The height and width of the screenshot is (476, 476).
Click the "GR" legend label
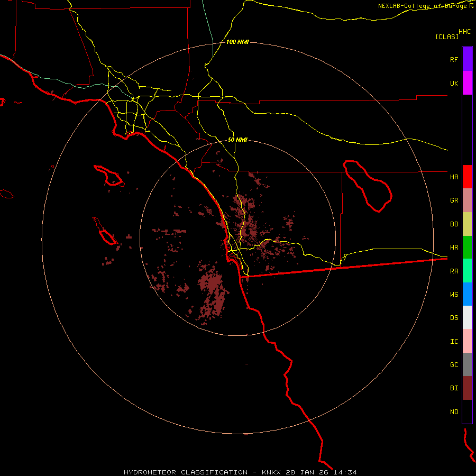click(x=454, y=200)
